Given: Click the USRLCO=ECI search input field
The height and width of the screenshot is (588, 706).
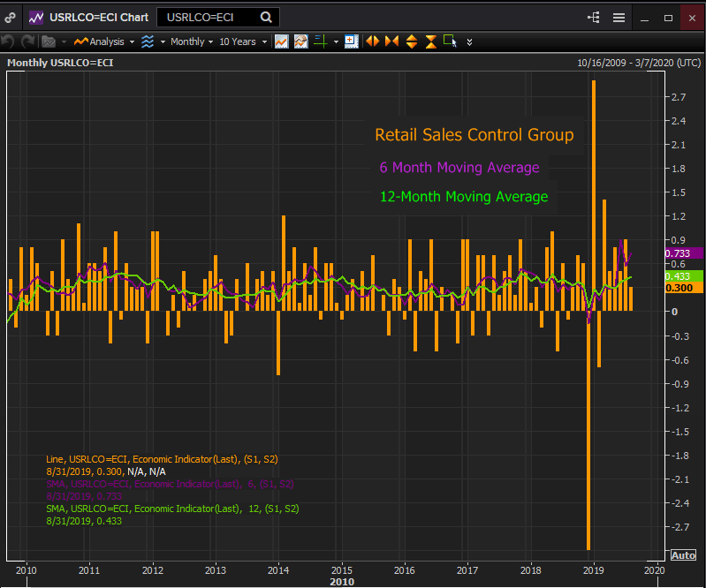Looking at the screenshot, I should point(208,17).
